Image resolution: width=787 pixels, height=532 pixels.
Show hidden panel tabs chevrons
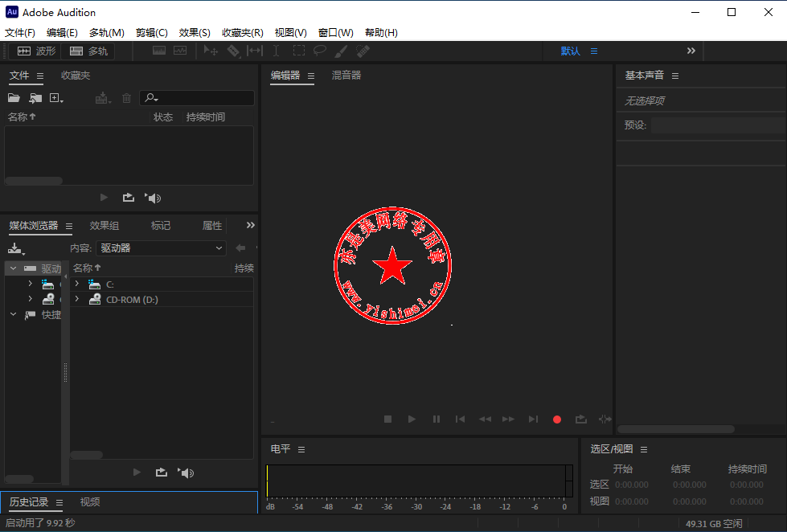(x=251, y=225)
